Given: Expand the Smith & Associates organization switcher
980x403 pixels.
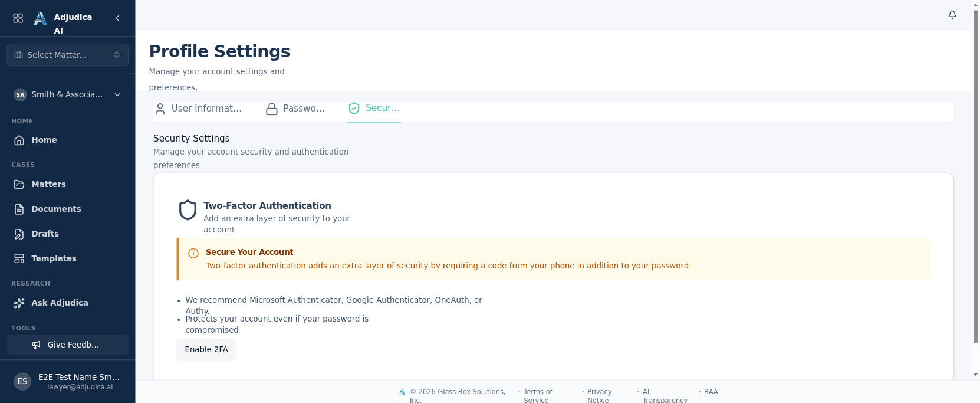Looking at the screenshot, I should pyautogui.click(x=68, y=94).
